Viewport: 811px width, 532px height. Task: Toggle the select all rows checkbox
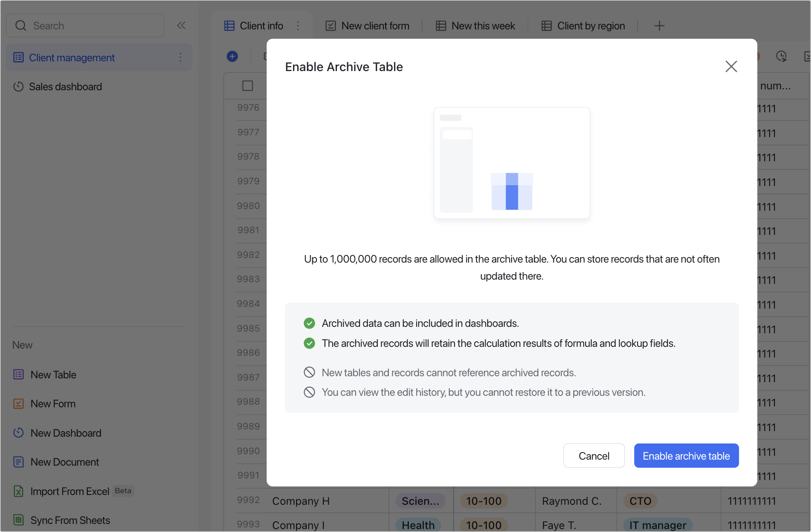point(247,86)
